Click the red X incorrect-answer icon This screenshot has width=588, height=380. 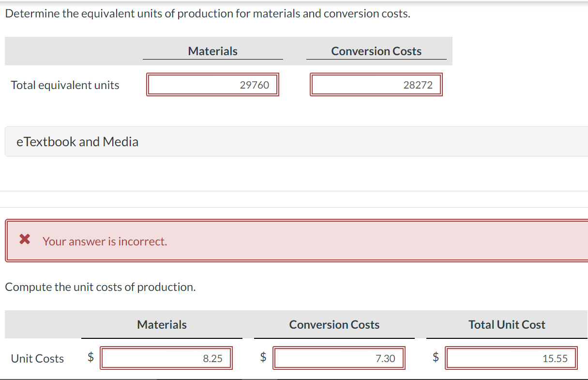(24, 239)
